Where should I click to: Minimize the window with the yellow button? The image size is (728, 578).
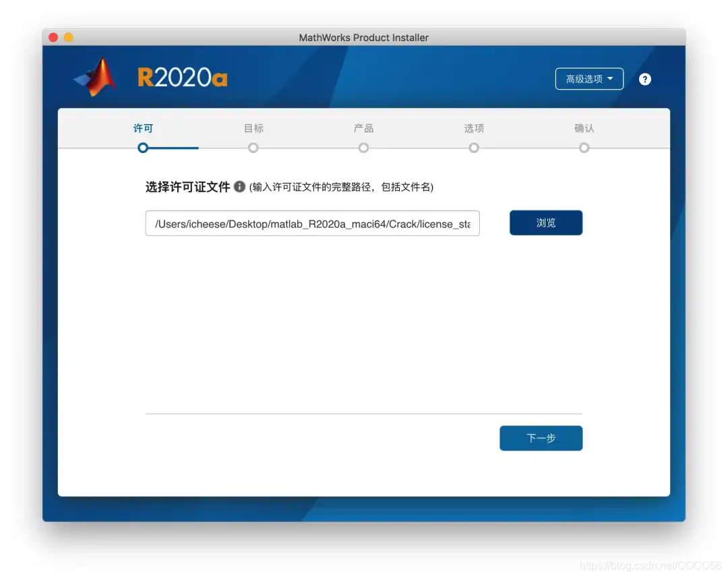[x=69, y=37]
